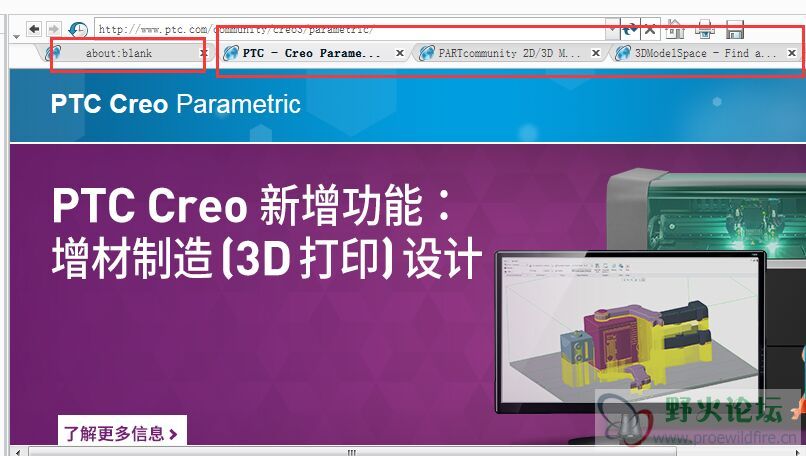This screenshot has width=806, height=456.
Task: Close the about:blank tab
Action: click(x=203, y=52)
